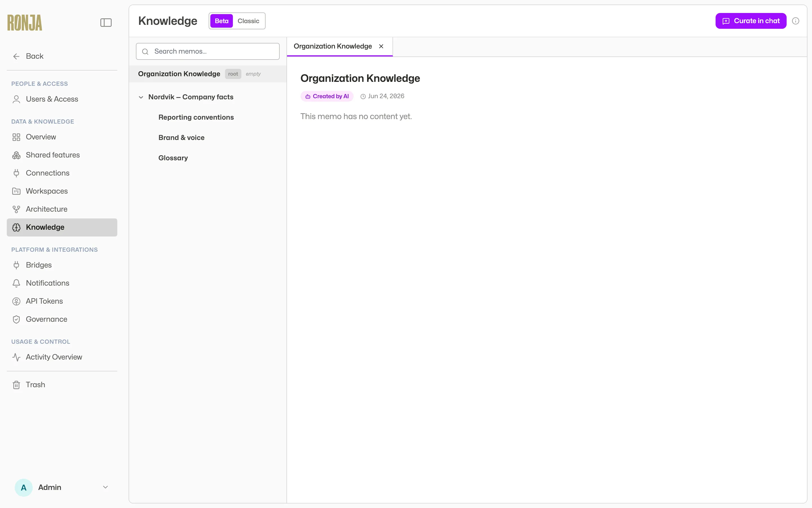Click the Jun 24, 2026 date
Image resolution: width=812 pixels, height=508 pixels.
[x=386, y=97]
